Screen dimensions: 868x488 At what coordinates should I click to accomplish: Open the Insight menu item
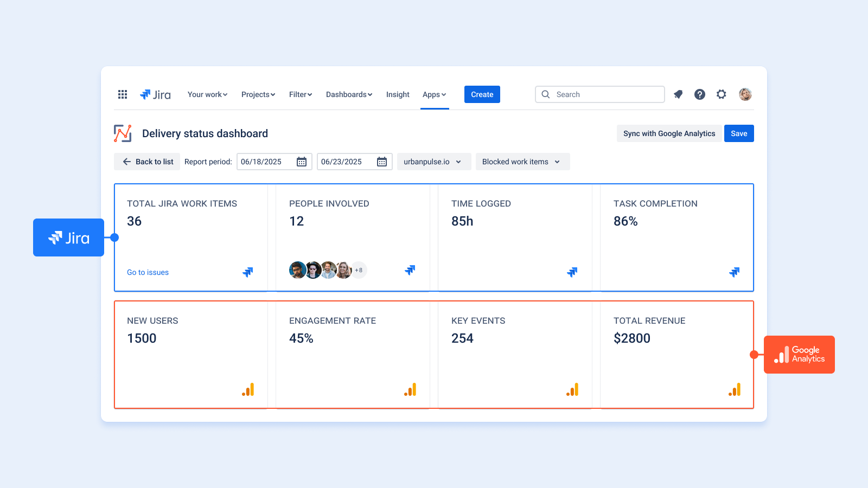click(398, 94)
